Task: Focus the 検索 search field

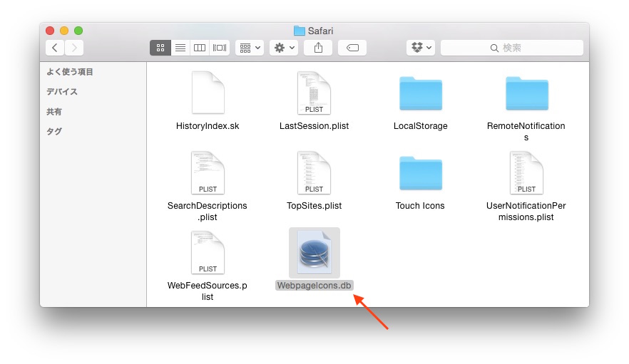Action: click(x=512, y=48)
